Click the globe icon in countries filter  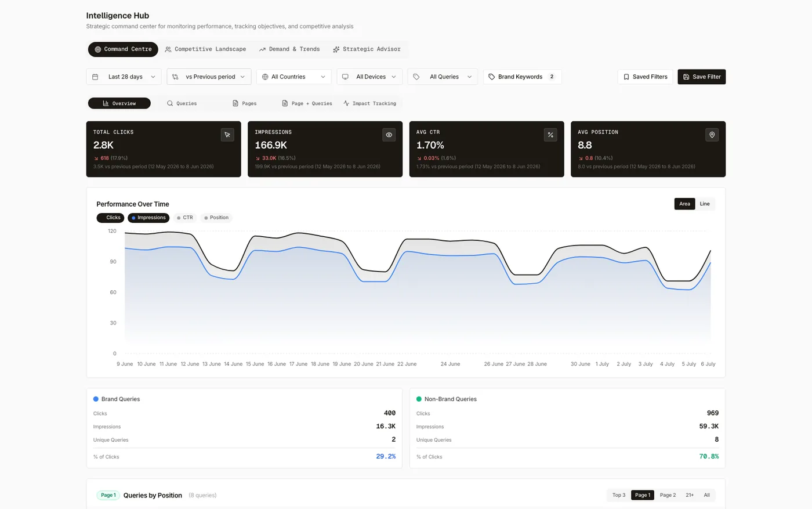pyautogui.click(x=265, y=77)
